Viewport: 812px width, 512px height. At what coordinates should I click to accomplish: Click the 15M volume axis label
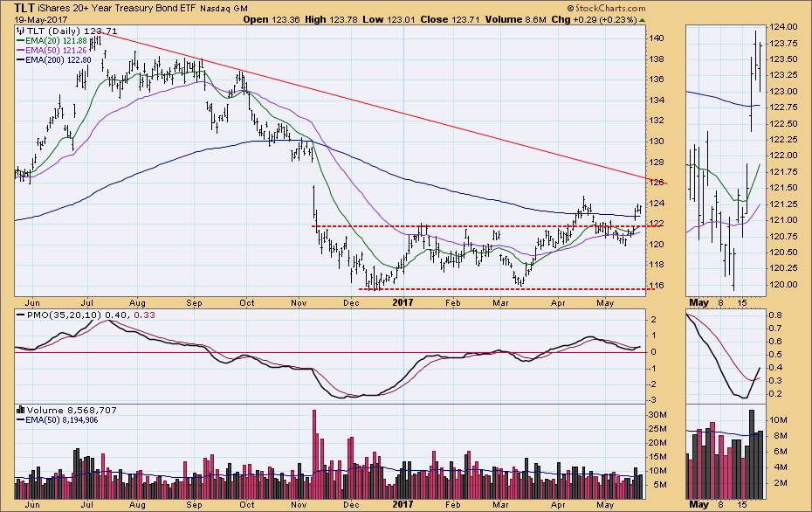coord(657,457)
